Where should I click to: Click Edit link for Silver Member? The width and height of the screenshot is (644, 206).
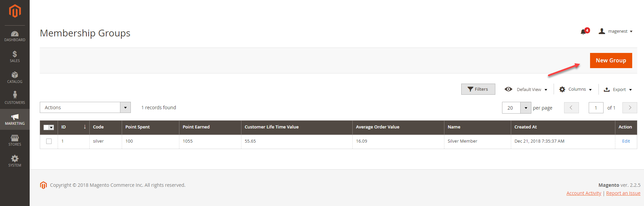pos(626,141)
